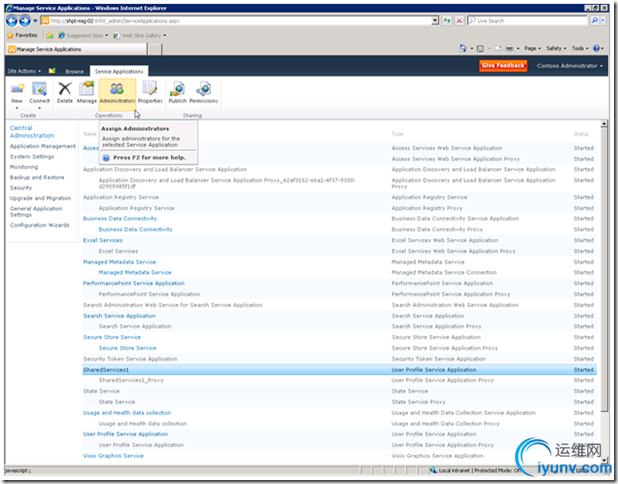This screenshot has height=484, width=618.
Task: Go back with browser Back arrow
Action: 12,20
